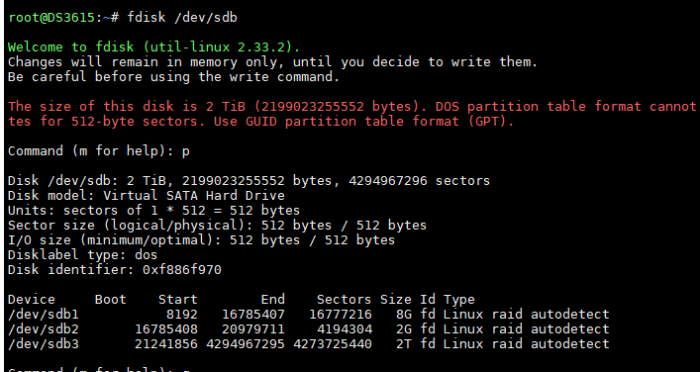Click the fdisk /dev/sdb command text
700x372 pixels.
click(x=182, y=18)
